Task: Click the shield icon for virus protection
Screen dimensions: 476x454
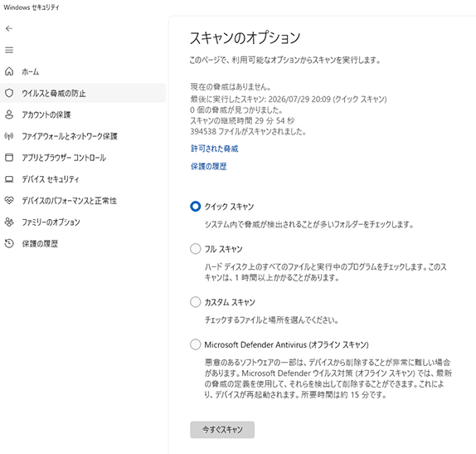Action: [x=9, y=93]
